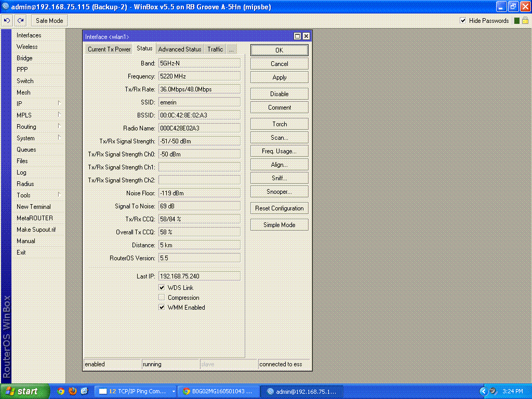Check the Compression checkbox
The height and width of the screenshot is (399, 532).
[x=162, y=298]
